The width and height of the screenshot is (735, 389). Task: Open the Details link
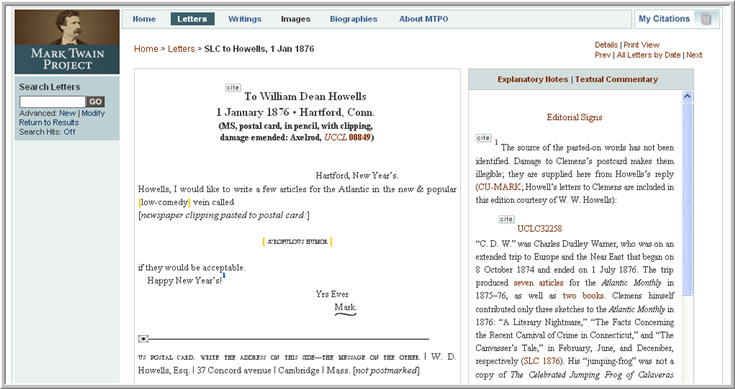click(x=606, y=45)
